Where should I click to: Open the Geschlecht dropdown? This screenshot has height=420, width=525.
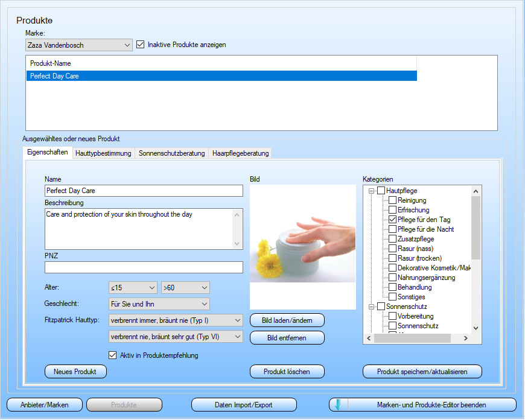(159, 304)
